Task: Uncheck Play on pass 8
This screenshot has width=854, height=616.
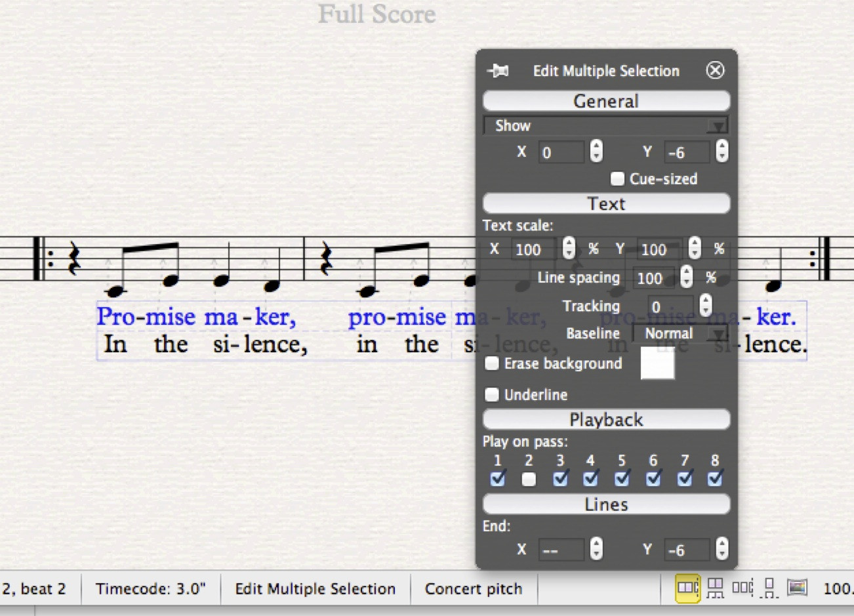Action: [715, 479]
